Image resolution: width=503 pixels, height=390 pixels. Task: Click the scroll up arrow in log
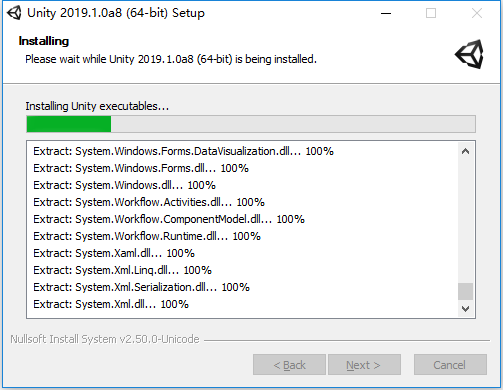[x=466, y=152]
